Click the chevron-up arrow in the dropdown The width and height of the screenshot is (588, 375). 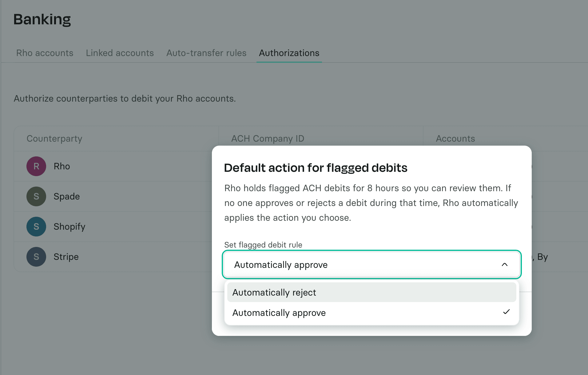point(505,265)
